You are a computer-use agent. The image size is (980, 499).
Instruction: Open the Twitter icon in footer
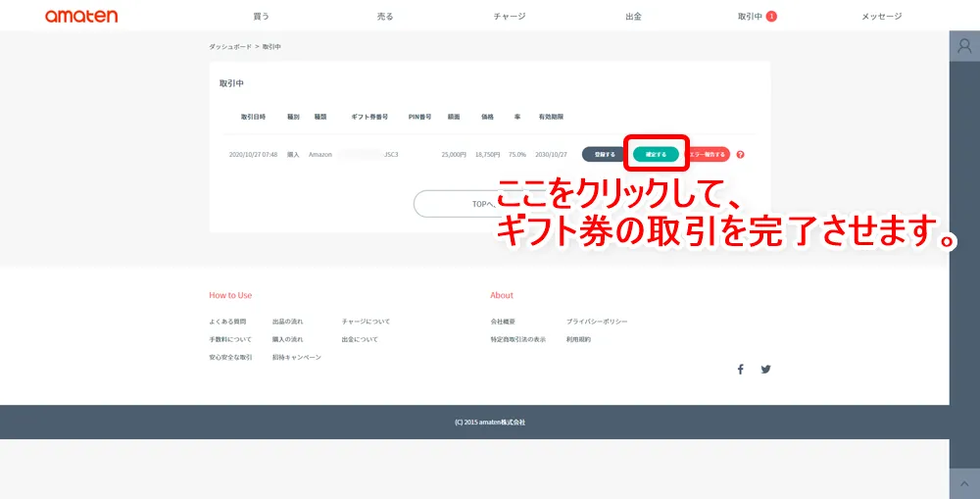pos(765,369)
